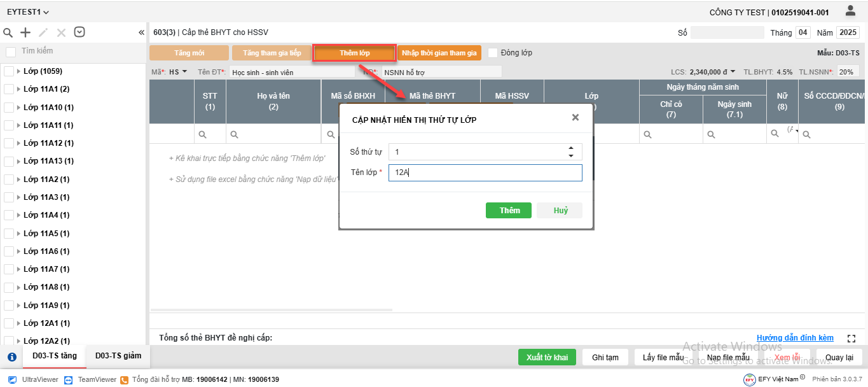
Task: Select the D03-TS tăng tab
Action: pos(55,356)
